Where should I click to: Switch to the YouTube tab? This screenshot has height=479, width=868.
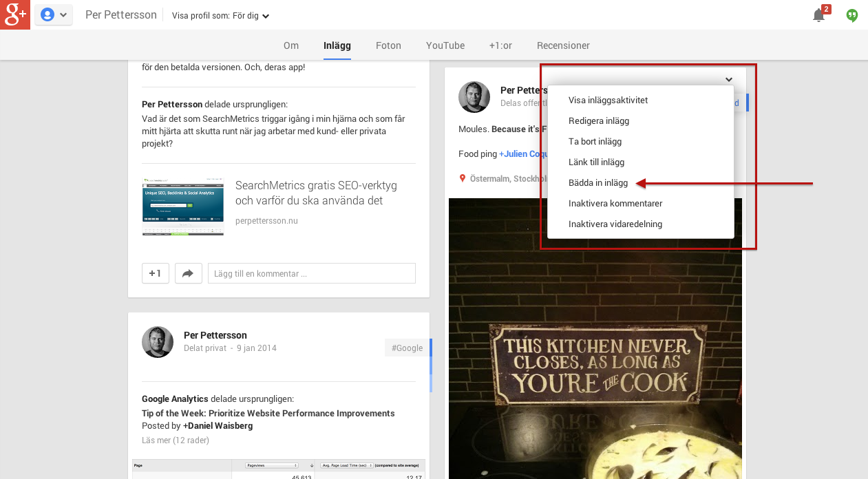[445, 45]
